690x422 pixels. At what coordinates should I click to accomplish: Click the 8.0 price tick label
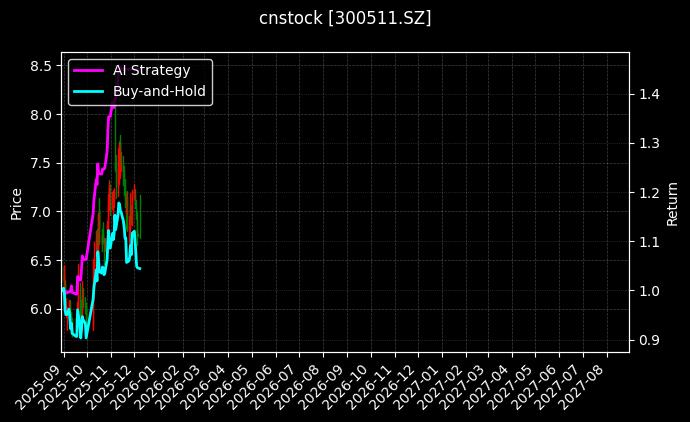coord(41,115)
